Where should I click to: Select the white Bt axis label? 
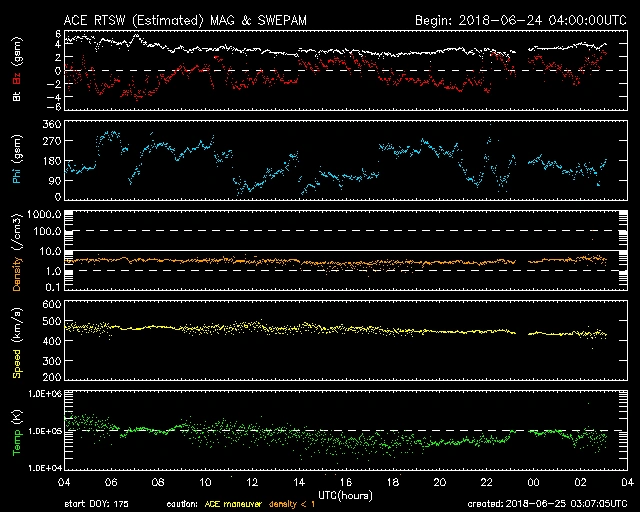(x=17, y=95)
